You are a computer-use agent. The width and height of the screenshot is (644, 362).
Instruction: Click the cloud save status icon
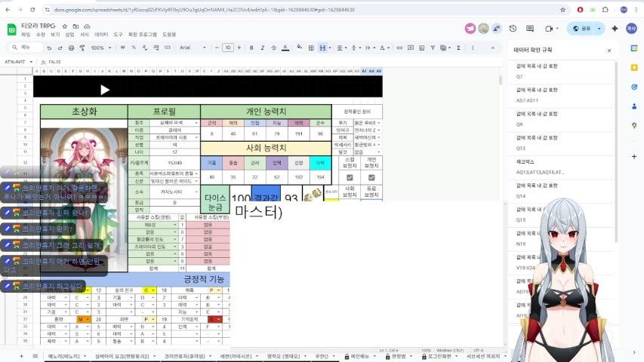87,26
